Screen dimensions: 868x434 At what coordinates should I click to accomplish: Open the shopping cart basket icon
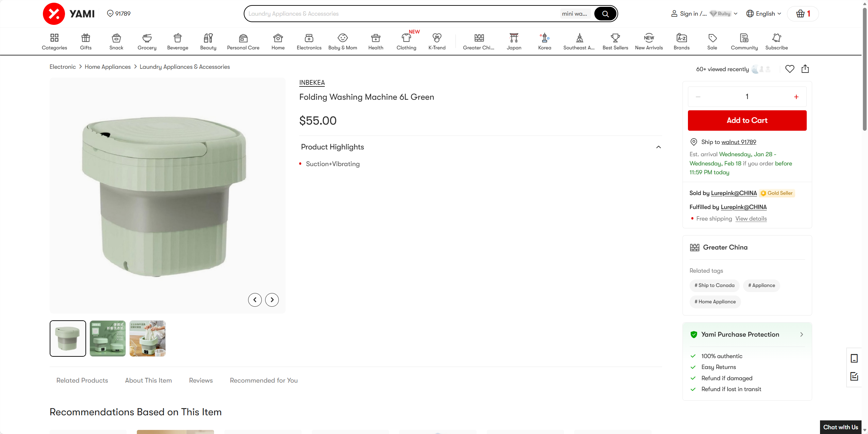801,14
